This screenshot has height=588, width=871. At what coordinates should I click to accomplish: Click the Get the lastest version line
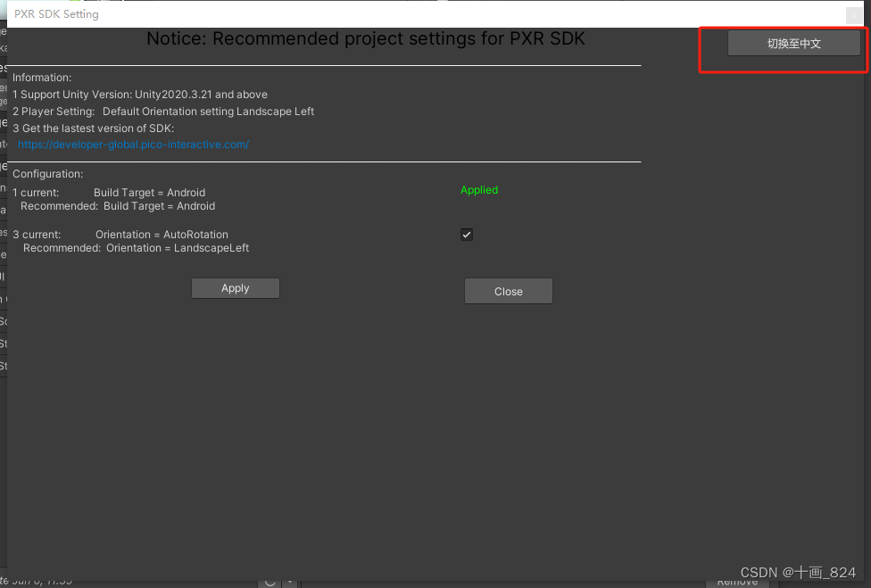(94, 128)
